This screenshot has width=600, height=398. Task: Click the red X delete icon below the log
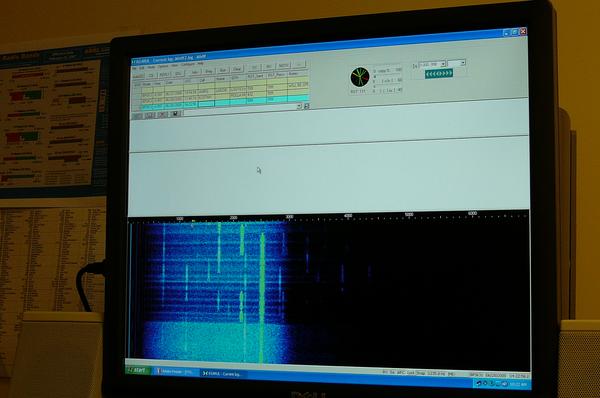pos(163,114)
